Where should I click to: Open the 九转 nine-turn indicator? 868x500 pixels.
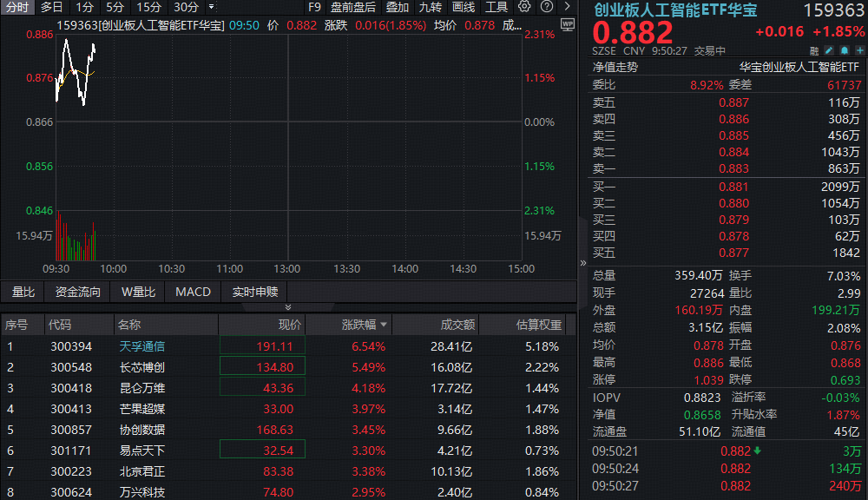pos(431,7)
